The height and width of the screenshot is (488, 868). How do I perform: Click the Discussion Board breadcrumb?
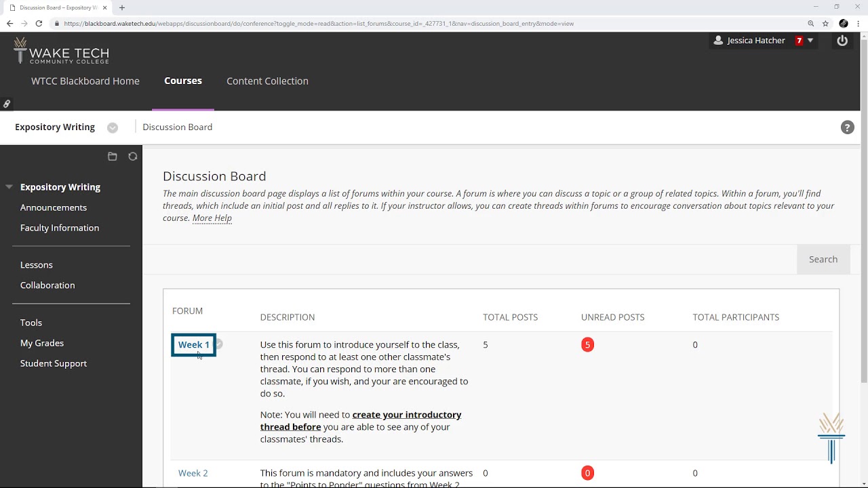[178, 127]
